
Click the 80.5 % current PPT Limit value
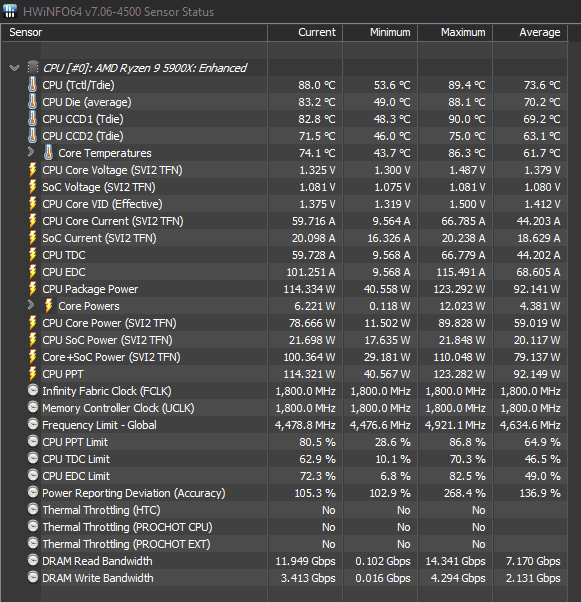(317, 442)
